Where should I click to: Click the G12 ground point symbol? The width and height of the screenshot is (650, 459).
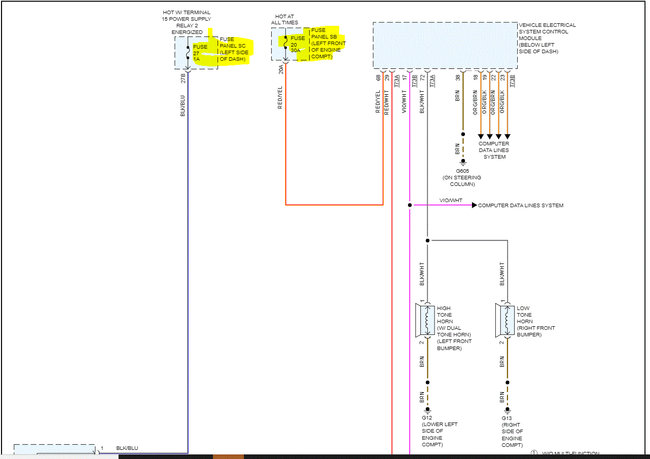(x=427, y=409)
